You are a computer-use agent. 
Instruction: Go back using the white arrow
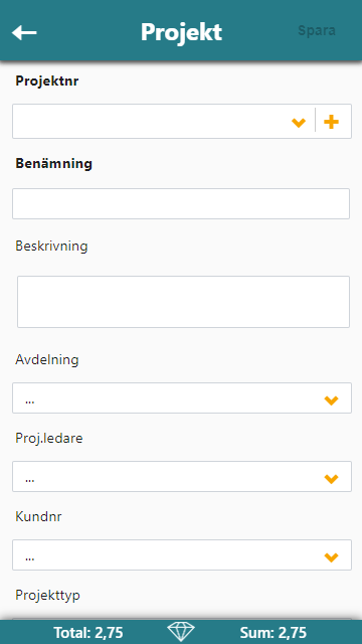[x=24, y=32]
